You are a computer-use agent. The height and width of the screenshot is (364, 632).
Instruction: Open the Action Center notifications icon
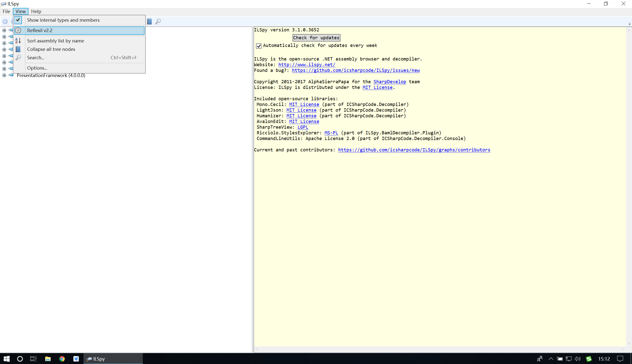[620, 359]
